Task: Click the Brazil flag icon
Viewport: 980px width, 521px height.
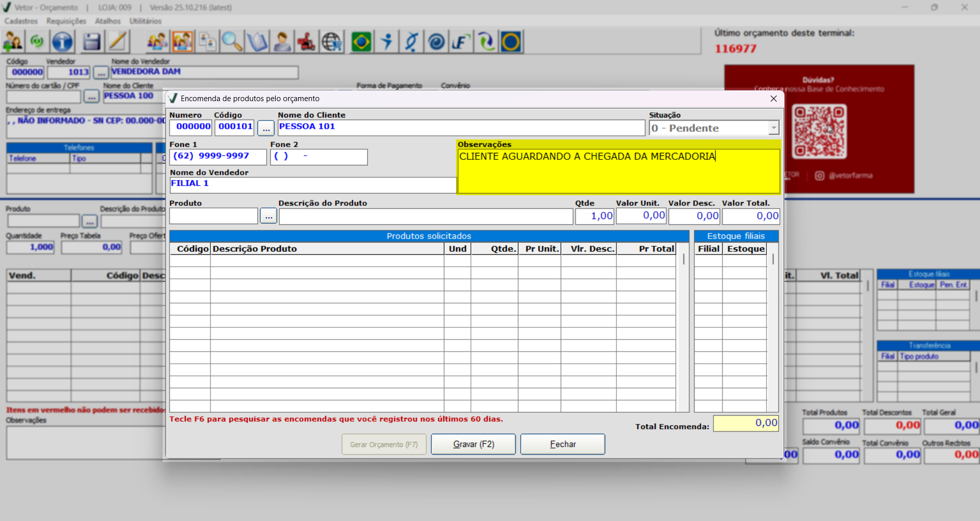Action: (361, 42)
